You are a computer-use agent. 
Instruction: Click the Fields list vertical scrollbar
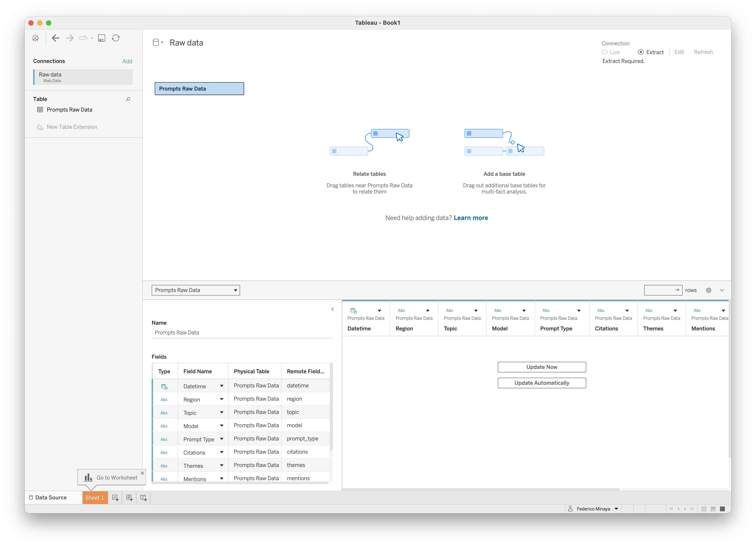(x=331, y=407)
